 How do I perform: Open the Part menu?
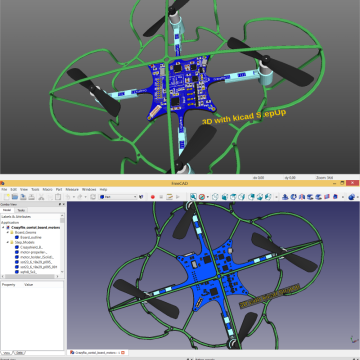(59, 189)
